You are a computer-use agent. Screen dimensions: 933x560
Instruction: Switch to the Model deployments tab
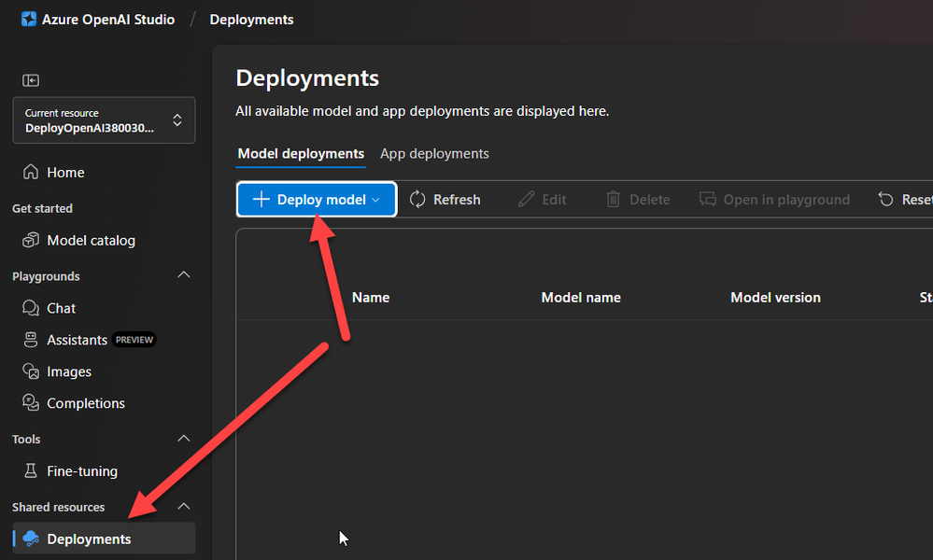(x=301, y=153)
